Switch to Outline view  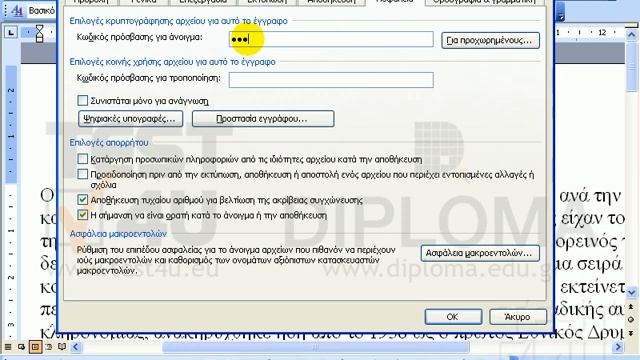[49, 347]
